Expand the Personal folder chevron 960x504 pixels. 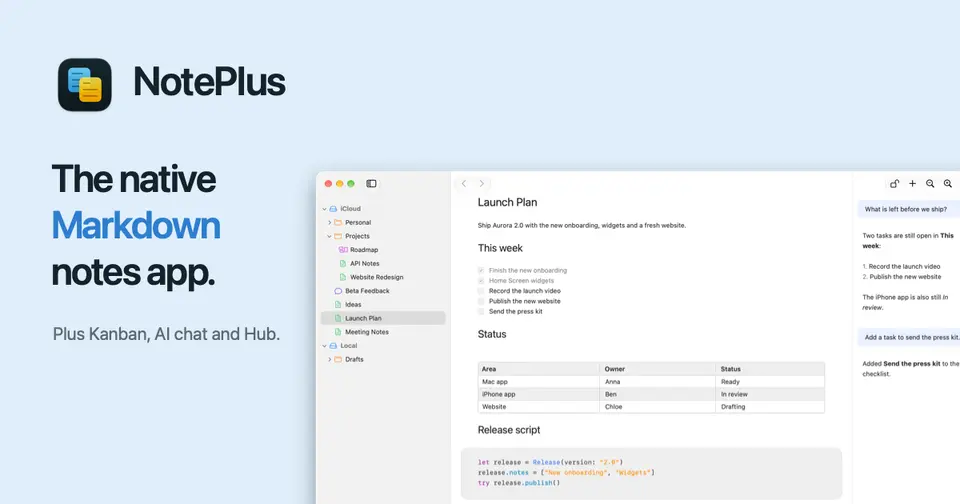pos(329,222)
